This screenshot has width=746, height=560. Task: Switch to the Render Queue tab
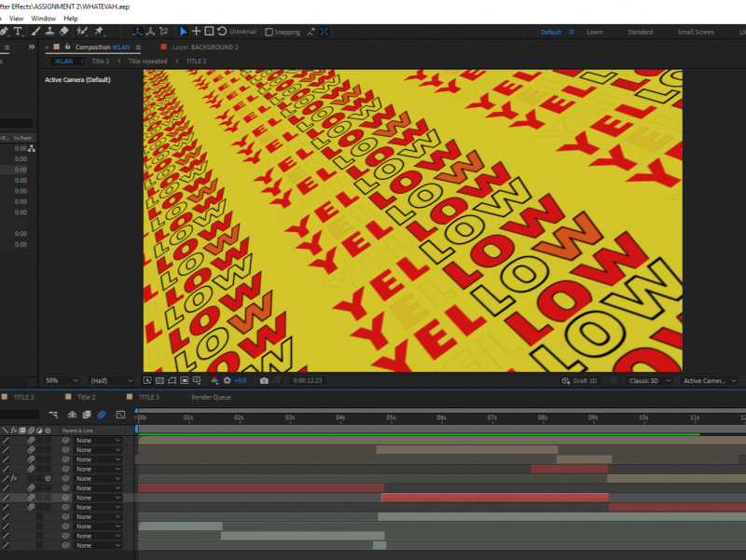point(211,397)
